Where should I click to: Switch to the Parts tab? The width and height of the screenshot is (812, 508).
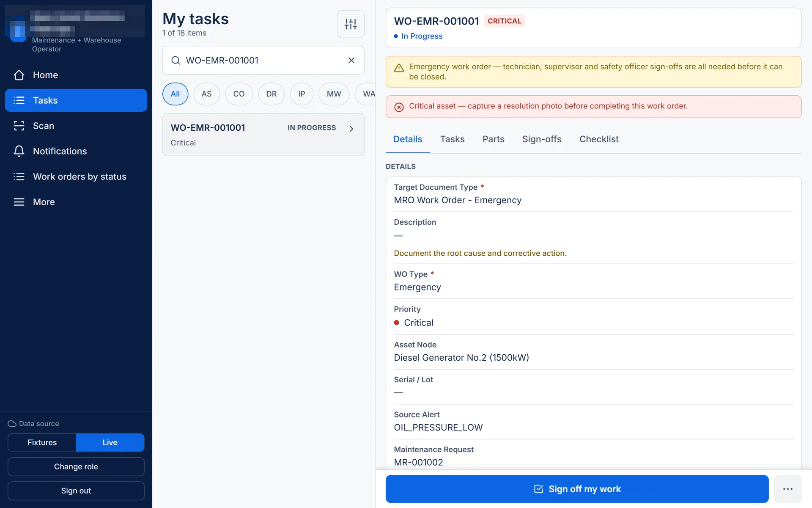tap(493, 139)
